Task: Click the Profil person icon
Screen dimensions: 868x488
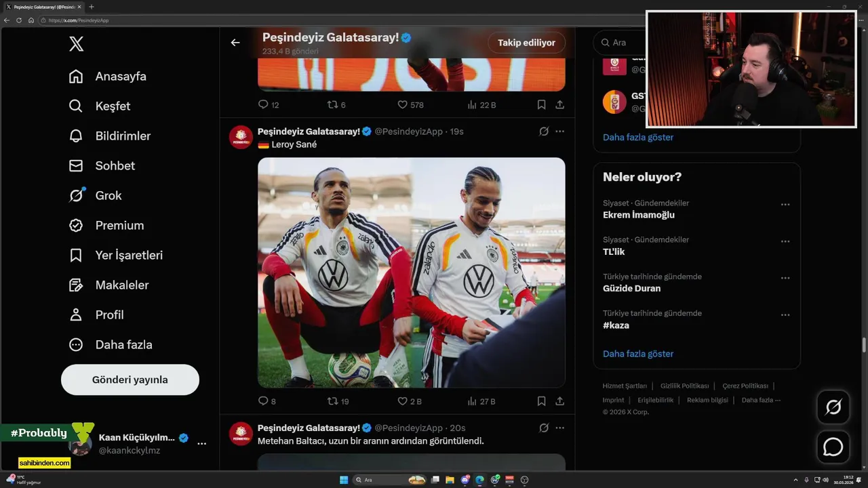Action: point(76,315)
